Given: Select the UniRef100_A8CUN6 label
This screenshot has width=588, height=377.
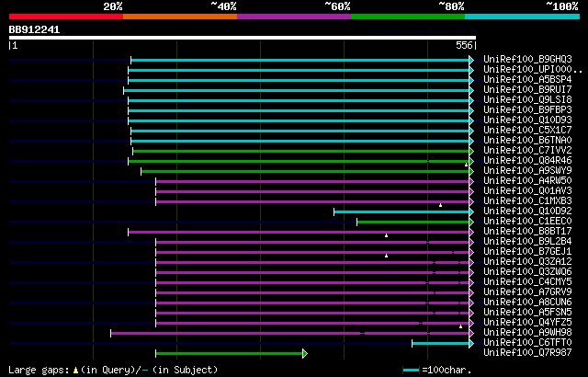Looking at the screenshot, I should click(x=527, y=303).
